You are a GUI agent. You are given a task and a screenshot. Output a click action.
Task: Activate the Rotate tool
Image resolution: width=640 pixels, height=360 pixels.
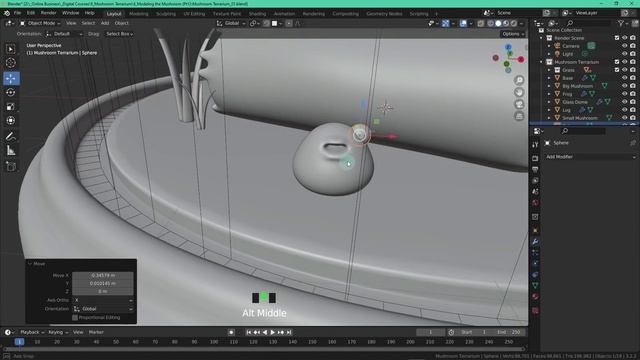(x=11, y=92)
